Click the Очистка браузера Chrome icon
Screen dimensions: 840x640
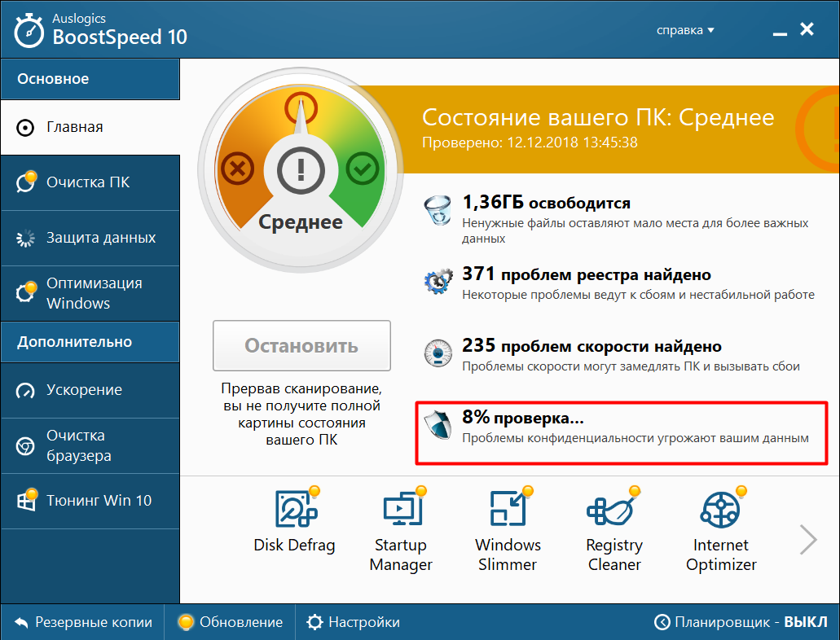(25, 446)
